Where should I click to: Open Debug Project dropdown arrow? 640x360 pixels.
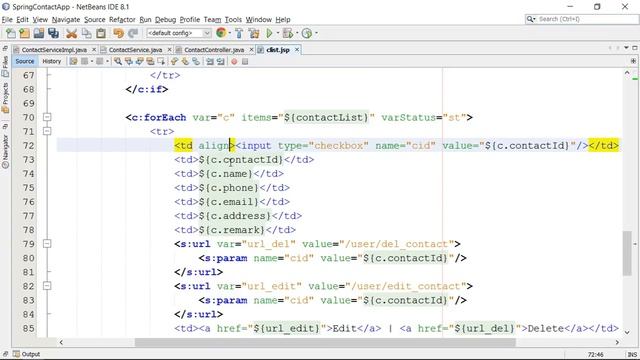297,33
